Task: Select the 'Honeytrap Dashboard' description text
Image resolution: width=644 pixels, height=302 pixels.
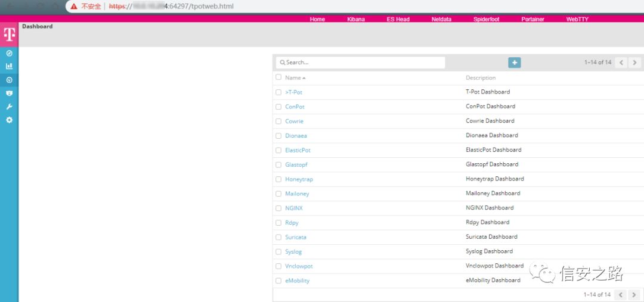Action: (x=495, y=179)
